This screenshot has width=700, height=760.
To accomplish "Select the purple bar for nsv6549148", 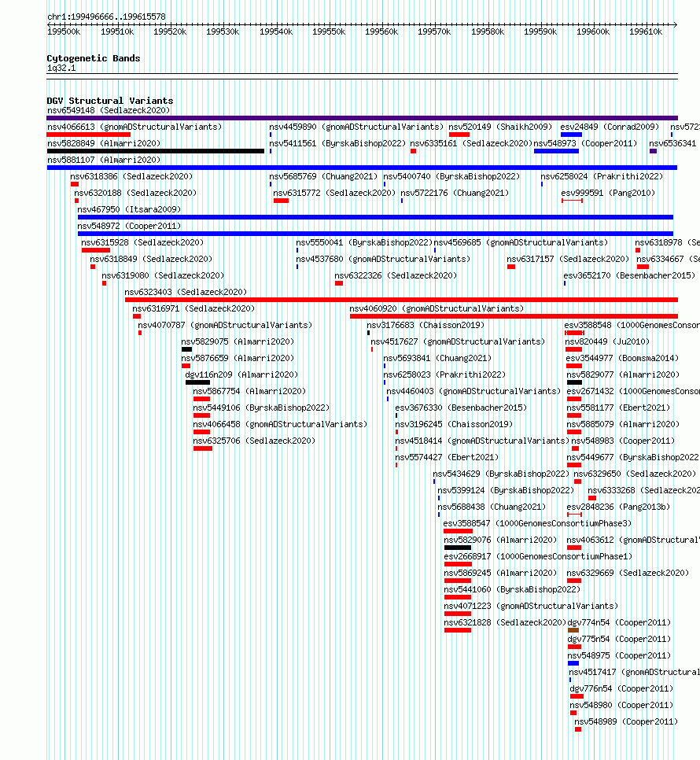I will tap(363, 118).
